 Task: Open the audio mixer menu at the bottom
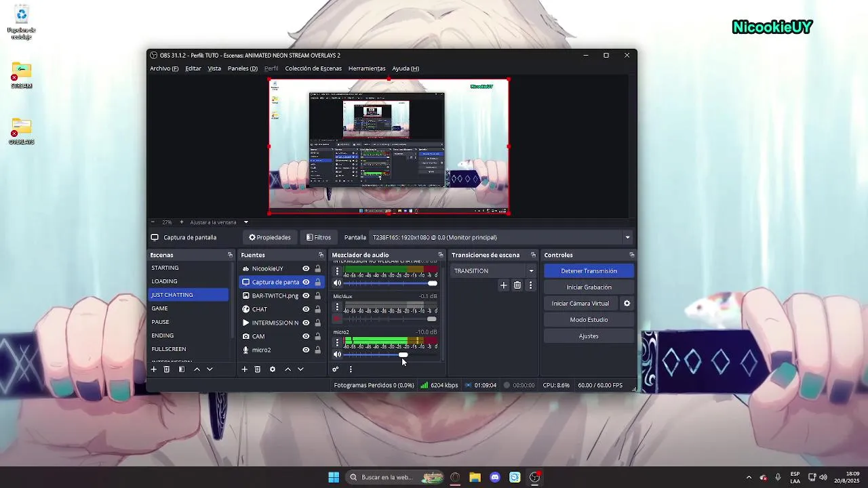click(351, 369)
